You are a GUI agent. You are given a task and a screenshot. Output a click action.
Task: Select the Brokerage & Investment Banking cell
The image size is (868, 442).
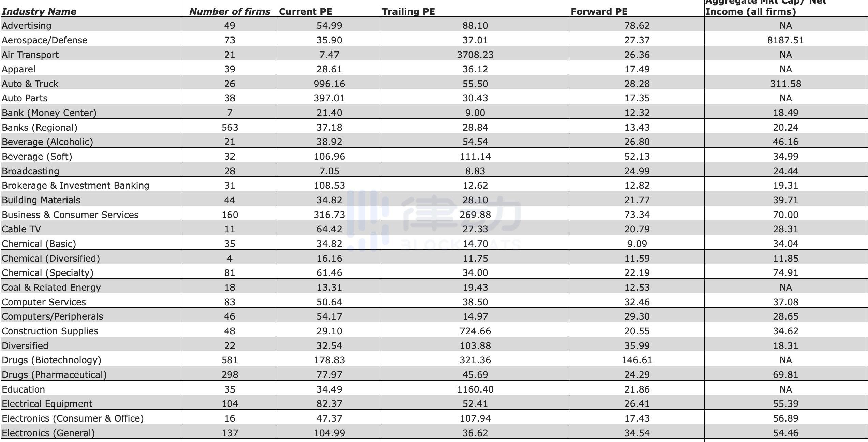point(75,186)
